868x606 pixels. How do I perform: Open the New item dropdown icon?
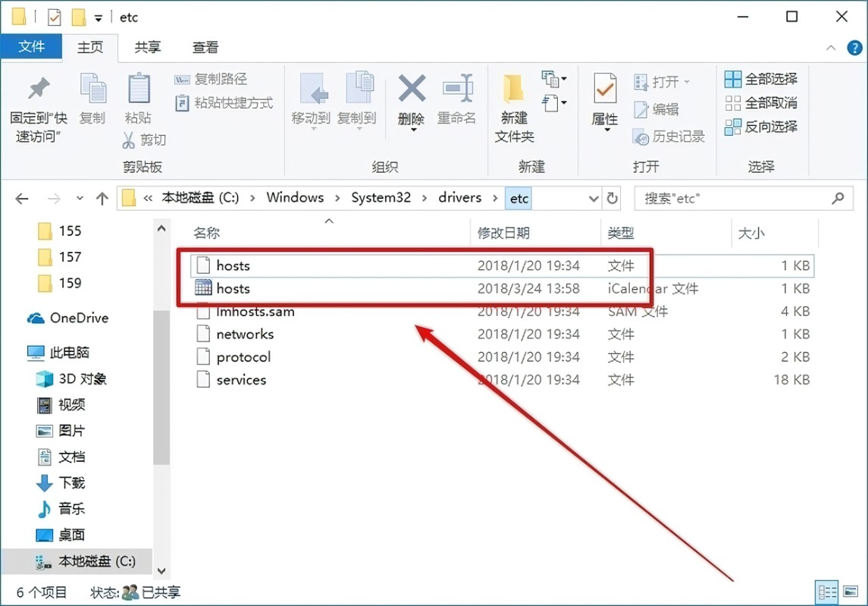[554, 79]
